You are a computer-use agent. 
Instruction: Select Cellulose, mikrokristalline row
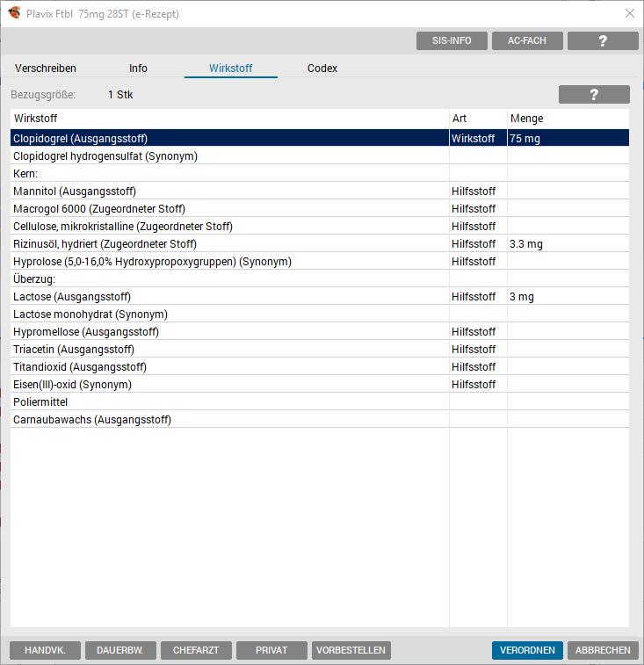[320, 227]
